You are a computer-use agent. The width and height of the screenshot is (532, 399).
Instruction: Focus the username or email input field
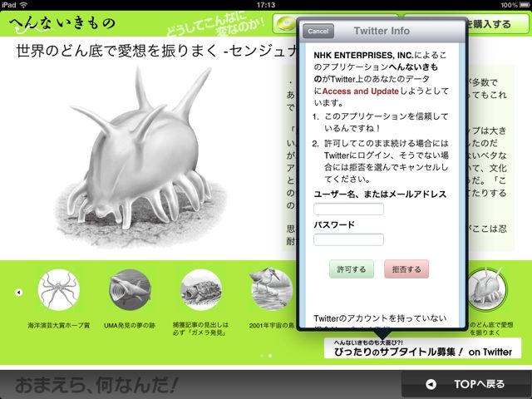click(349, 209)
